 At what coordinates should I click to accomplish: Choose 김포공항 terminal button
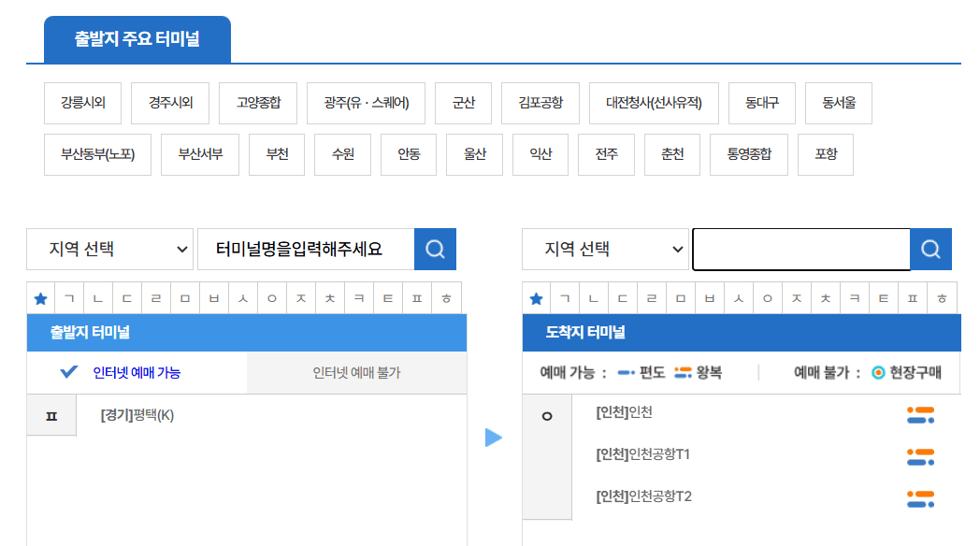540,103
